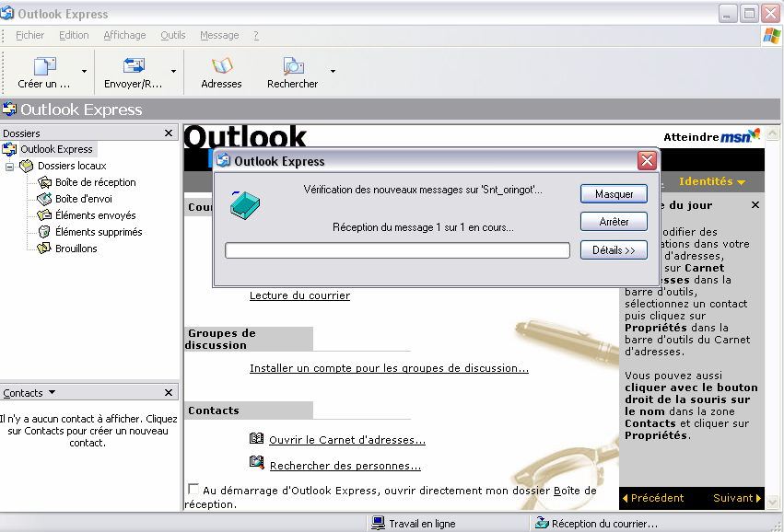
Task: Select Outlook Express root in folder tree
Action: point(56,149)
